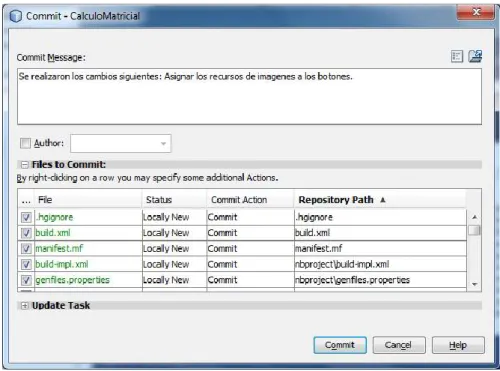The width and height of the screenshot is (500, 371).
Task: Click the load message template icon
Action: (x=475, y=56)
